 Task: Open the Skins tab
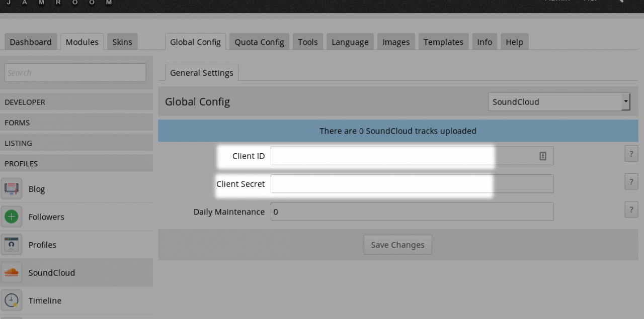(122, 42)
